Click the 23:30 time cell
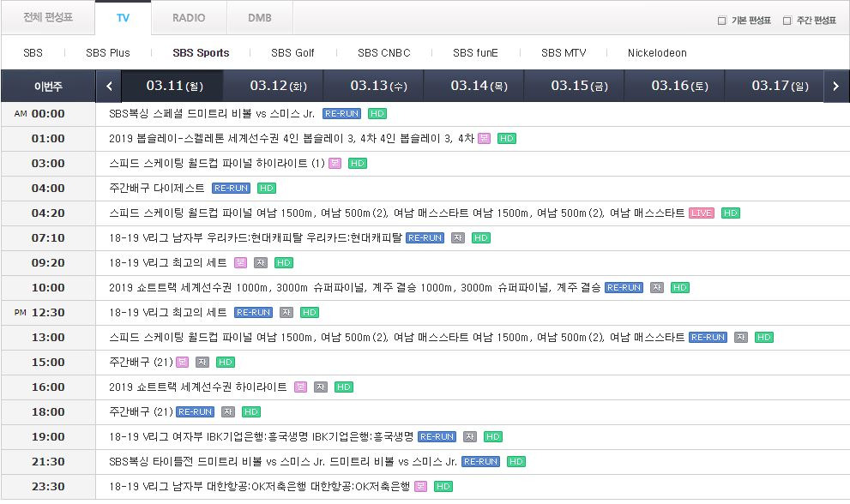850x504 pixels. point(48,488)
